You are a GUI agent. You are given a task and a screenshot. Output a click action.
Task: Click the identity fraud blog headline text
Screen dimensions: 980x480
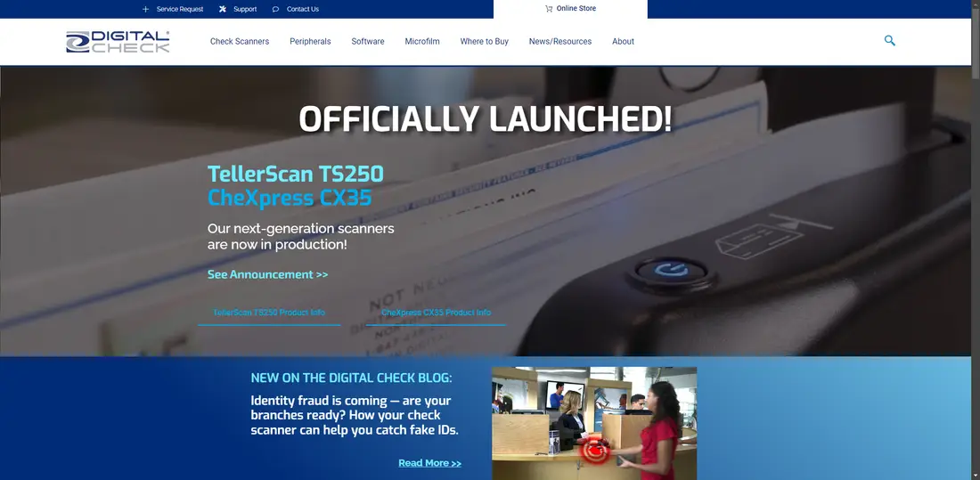(x=355, y=415)
